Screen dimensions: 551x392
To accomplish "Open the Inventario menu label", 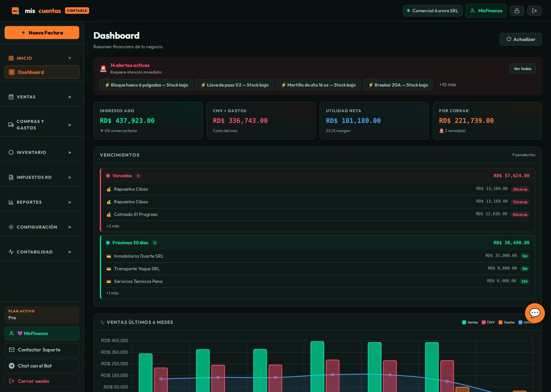I will click(x=31, y=152).
